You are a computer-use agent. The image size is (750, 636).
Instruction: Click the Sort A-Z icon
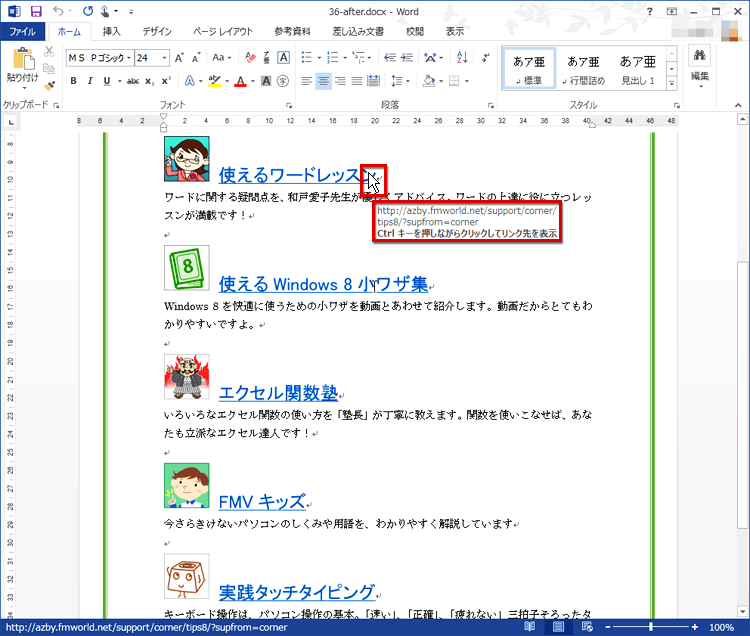(462, 58)
